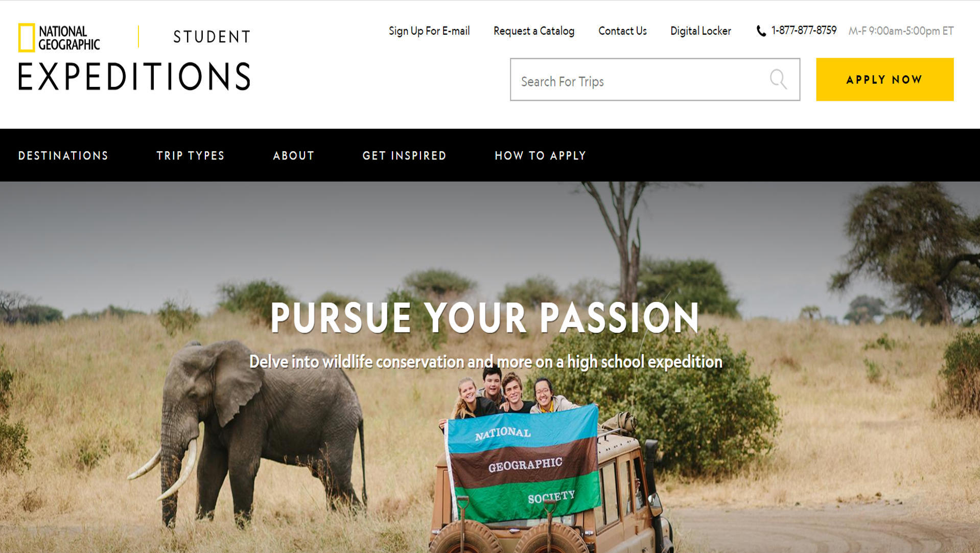Screen dimensions: 980x553
Task: Click the National Geographic Society flag image
Action: coord(523,463)
